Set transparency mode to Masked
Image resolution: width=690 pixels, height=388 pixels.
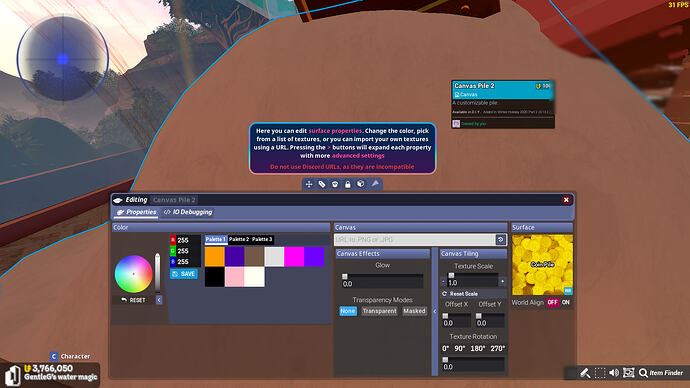click(x=414, y=311)
